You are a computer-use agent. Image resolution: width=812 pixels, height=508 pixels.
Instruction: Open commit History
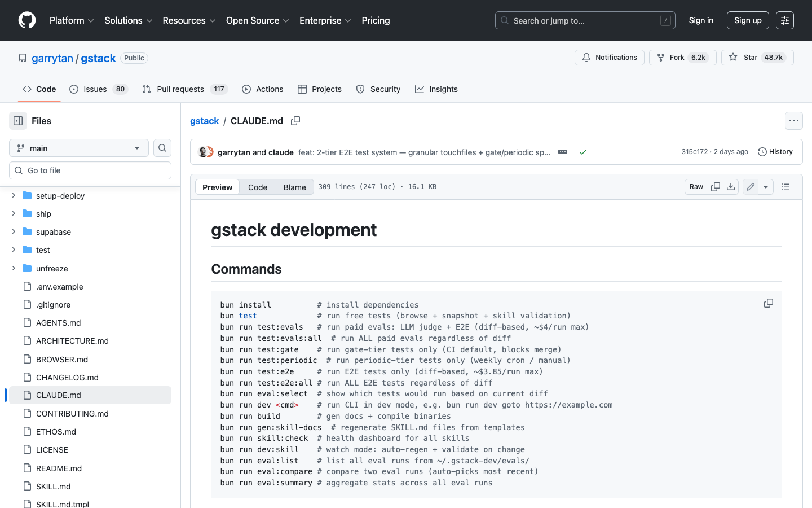(x=775, y=152)
